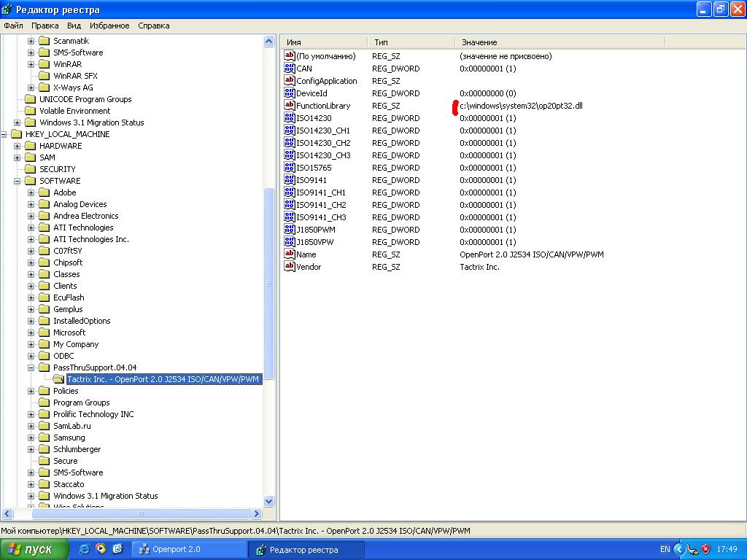Open the Избранное menu
The width and height of the screenshot is (747, 560).
pos(109,26)
